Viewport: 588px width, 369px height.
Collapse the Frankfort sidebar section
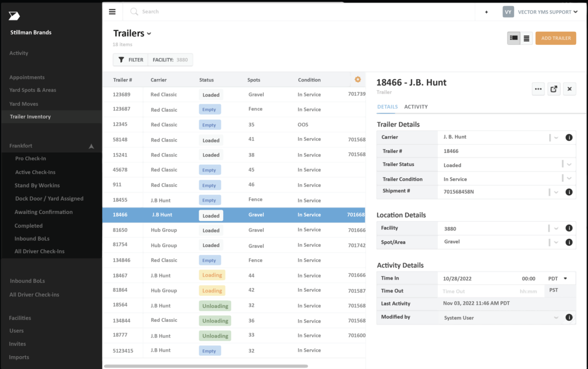[91, 146]
